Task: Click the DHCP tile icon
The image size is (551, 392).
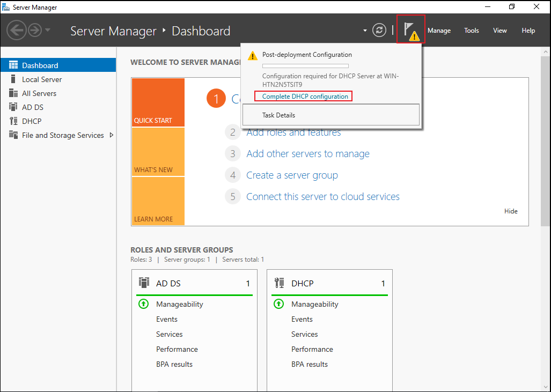Action: coord(280,283)
